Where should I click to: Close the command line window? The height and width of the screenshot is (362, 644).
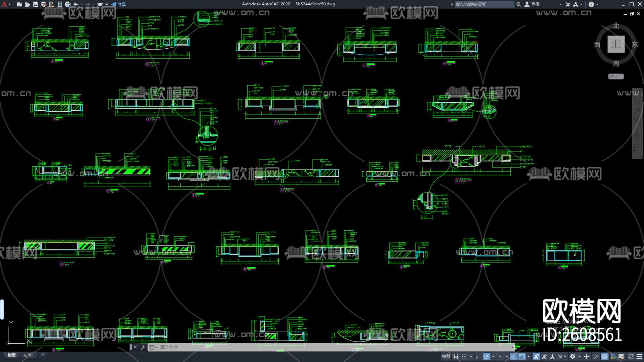click(135, 347)
